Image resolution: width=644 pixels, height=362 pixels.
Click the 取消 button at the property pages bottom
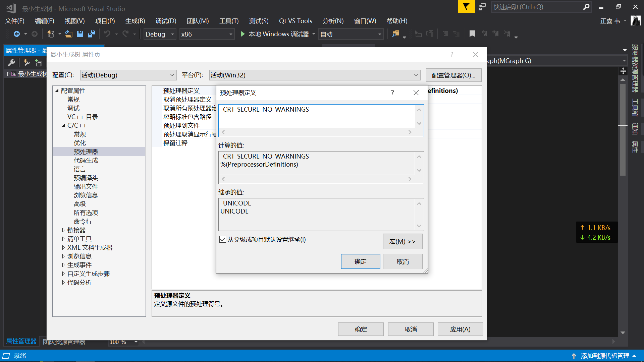411,329
